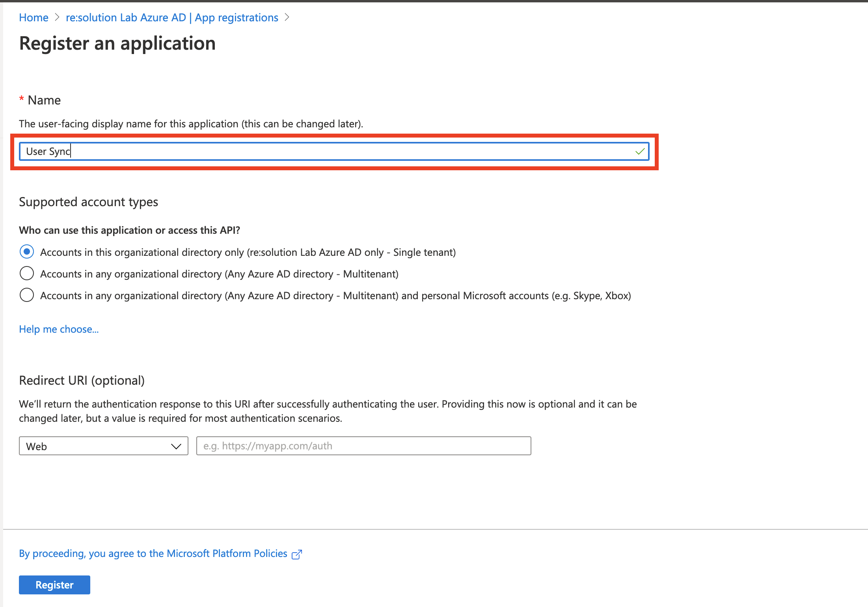Image resolution: width=868 pixels, height=607 pixels.
Task: Click the Register button
Action: click(x=54, y=585)
